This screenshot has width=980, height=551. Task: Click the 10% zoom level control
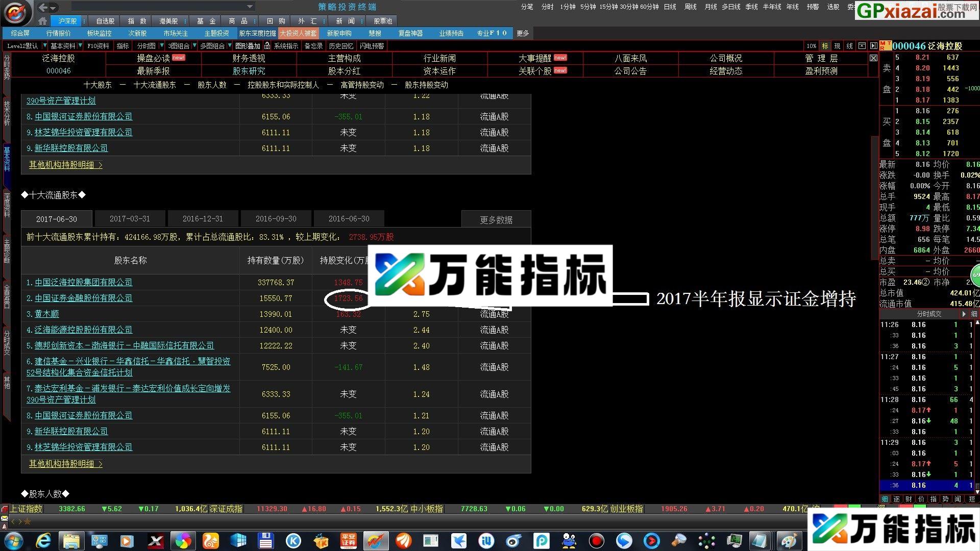pyautogui.click(x=811, y=46)
